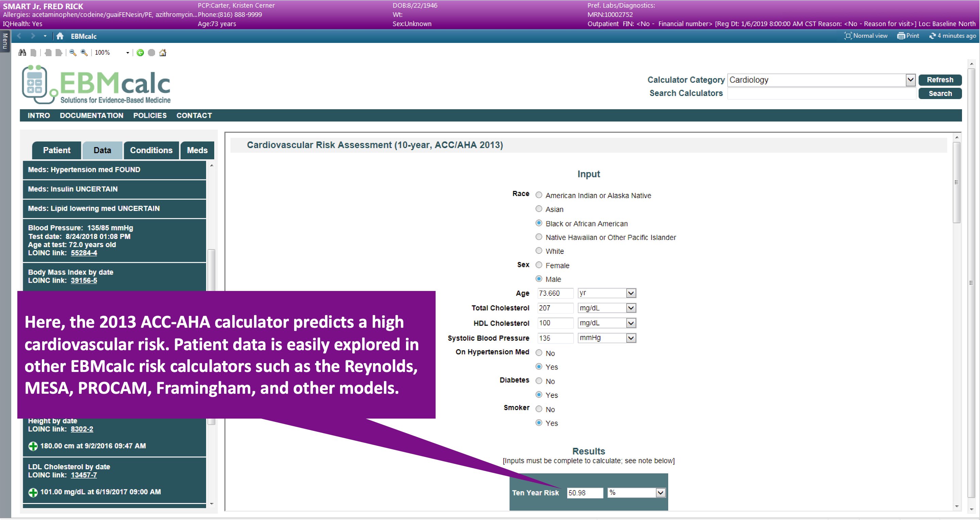Click the calculator panel vertical scrollbar thumb
This screenshot has width=980, height=520.
(957, 183)
